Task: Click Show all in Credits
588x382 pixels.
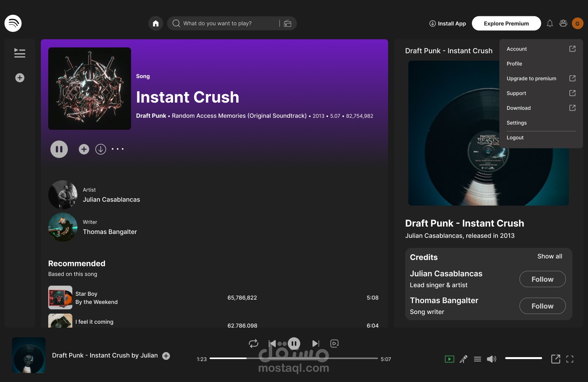Action: 549,256
